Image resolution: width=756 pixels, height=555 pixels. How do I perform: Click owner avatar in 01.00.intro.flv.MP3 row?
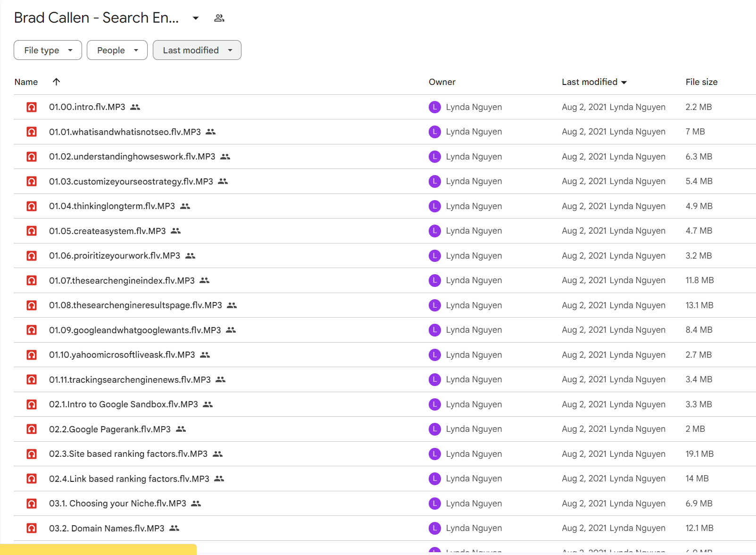(435, 107)
